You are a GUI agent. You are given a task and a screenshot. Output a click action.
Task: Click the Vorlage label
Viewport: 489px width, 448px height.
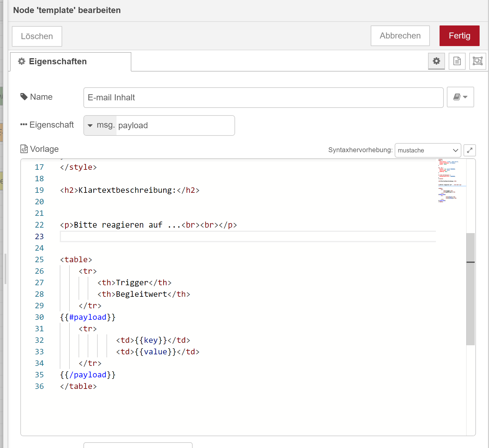click(39, 149)
